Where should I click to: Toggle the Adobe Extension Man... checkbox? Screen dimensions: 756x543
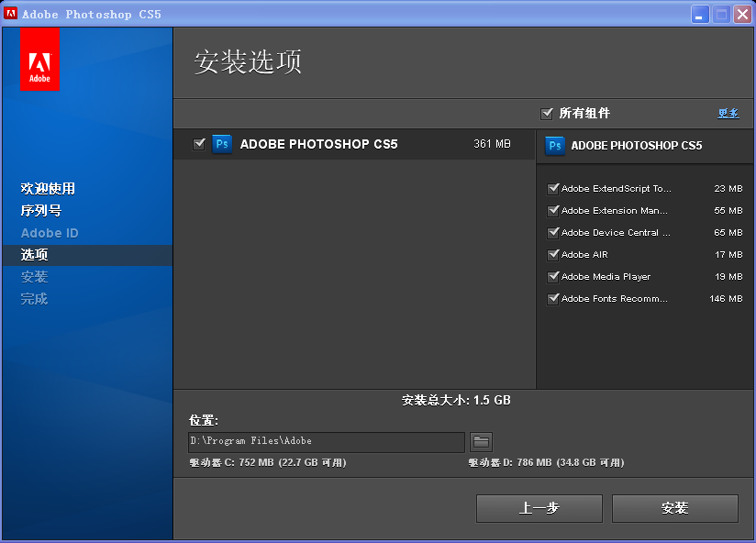point(553,211)
